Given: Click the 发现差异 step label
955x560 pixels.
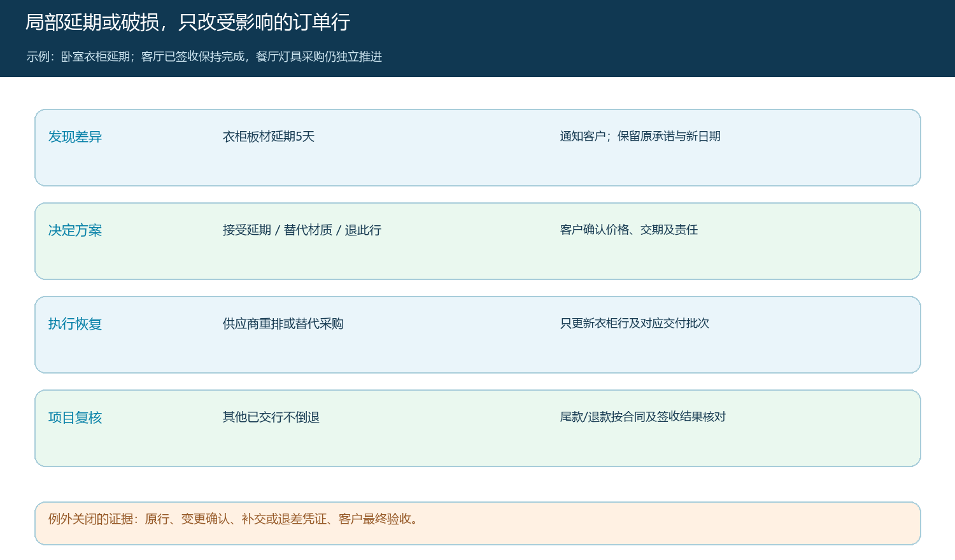Looking at the screenshot, I should (x=75, y=137).
